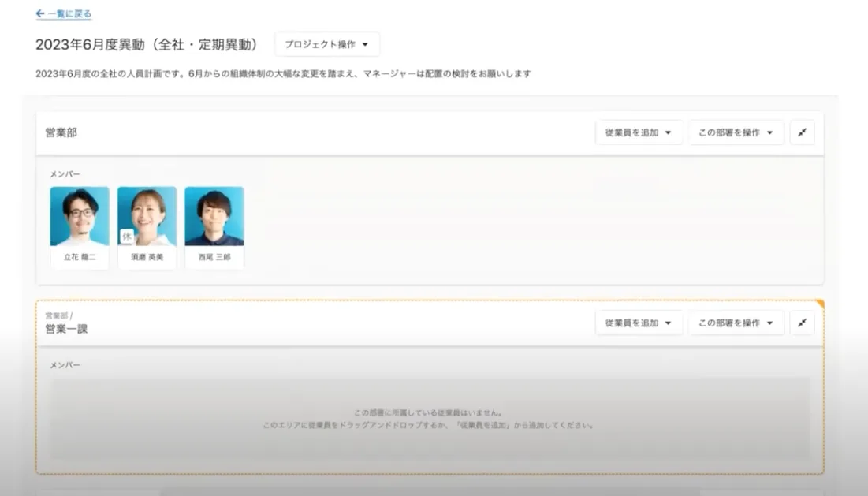868x496 pixels.
Task: Collapse the 営業部 panel with arrows icon
Action: pyautogui.click(x=802, y=132)
